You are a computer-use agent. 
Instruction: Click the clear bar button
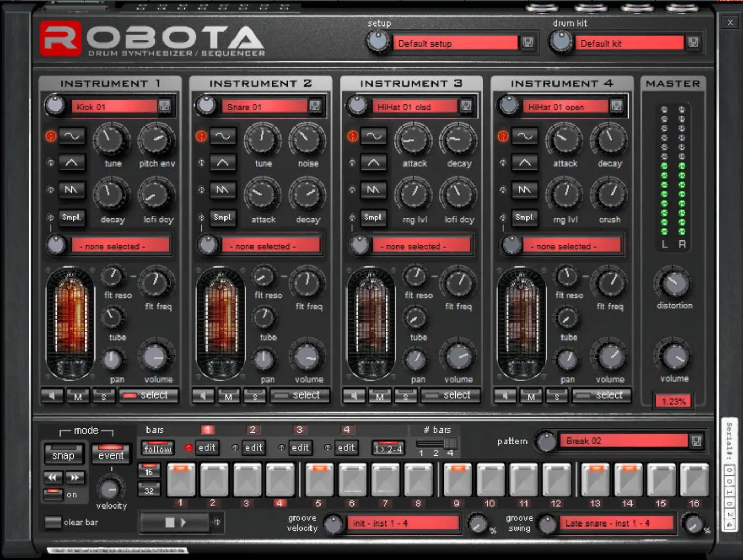coord(53,522)
